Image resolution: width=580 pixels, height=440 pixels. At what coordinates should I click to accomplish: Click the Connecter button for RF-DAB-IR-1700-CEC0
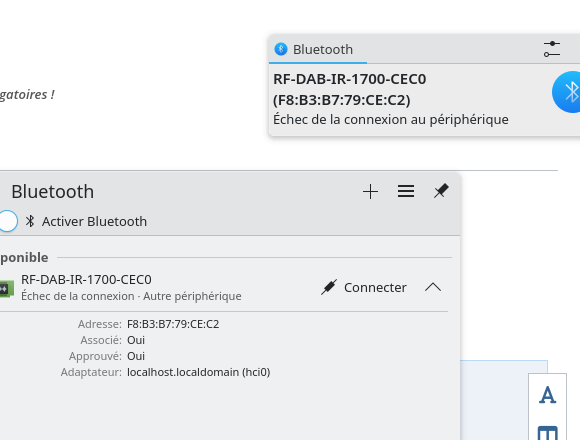coord(364,287)
